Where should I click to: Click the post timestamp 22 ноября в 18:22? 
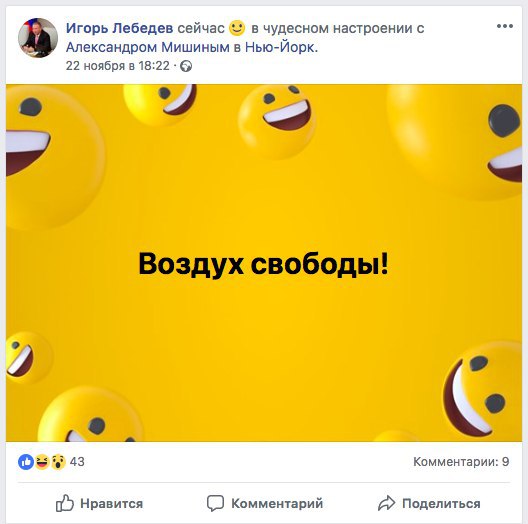pos(118,66)
